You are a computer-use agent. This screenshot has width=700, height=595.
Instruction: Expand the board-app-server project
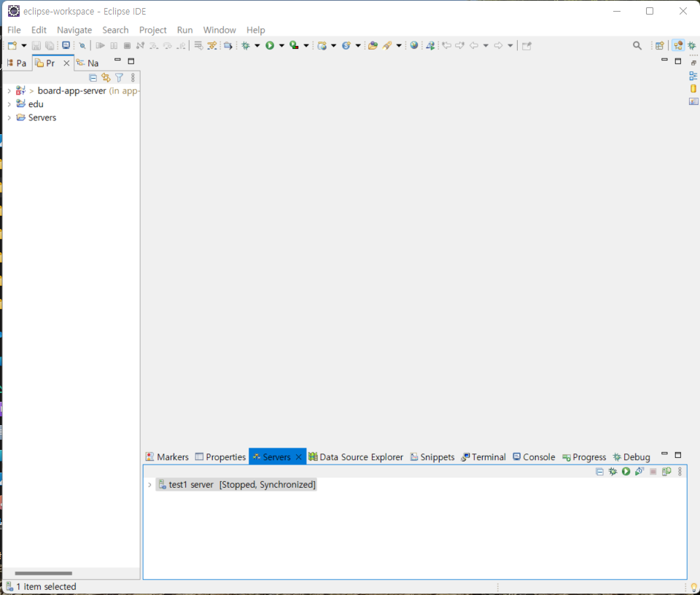pos(9,90)
